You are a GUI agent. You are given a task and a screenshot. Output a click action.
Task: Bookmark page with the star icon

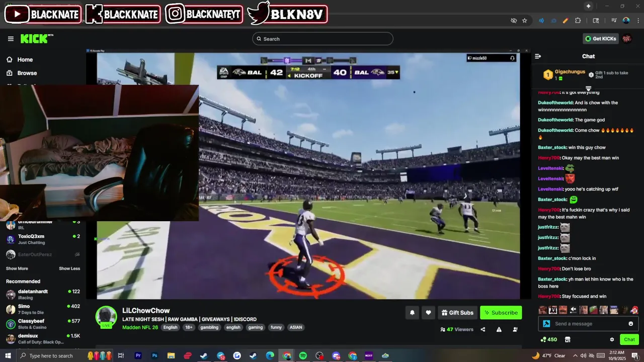click(x=525, y=21)
